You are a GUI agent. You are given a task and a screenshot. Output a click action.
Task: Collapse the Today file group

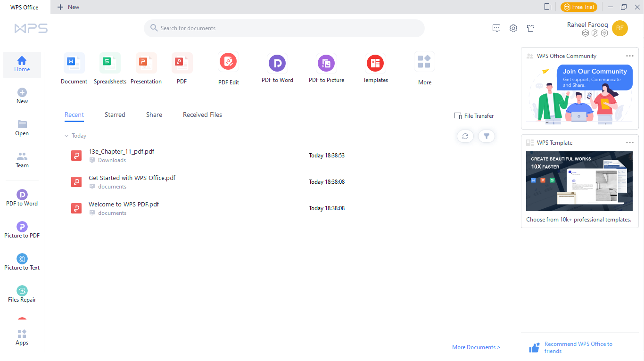click(66, 136)
